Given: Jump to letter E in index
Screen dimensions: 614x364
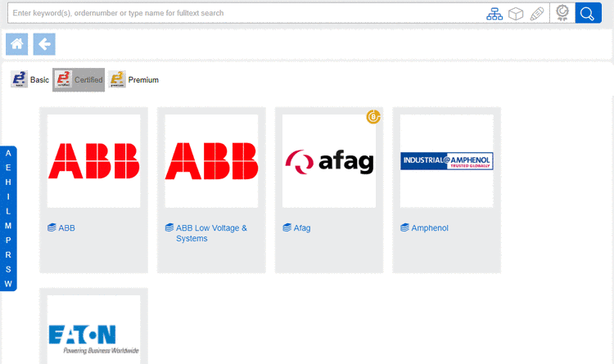Looking at the screenshot, I should pos(8,168).
